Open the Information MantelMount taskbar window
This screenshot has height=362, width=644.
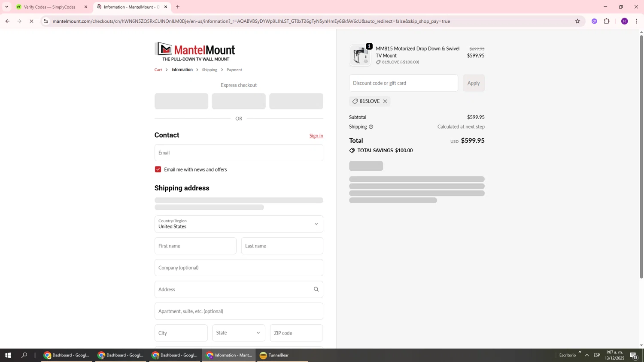[x=230, y=355]
